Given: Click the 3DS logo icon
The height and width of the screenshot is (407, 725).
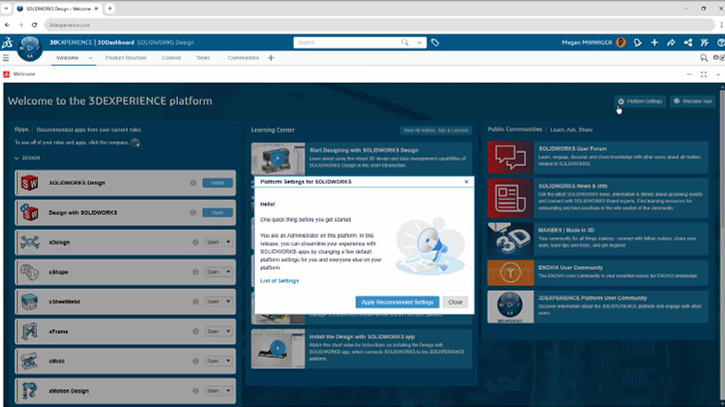Looking at the screenshot, I should (7, 43).
